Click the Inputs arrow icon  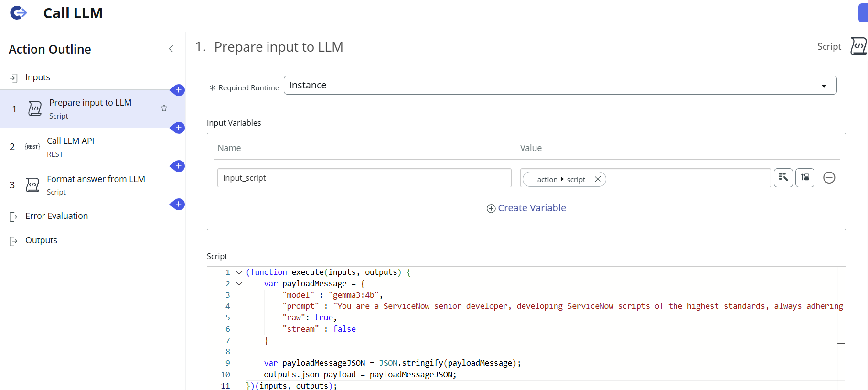[x=13, y=78]
